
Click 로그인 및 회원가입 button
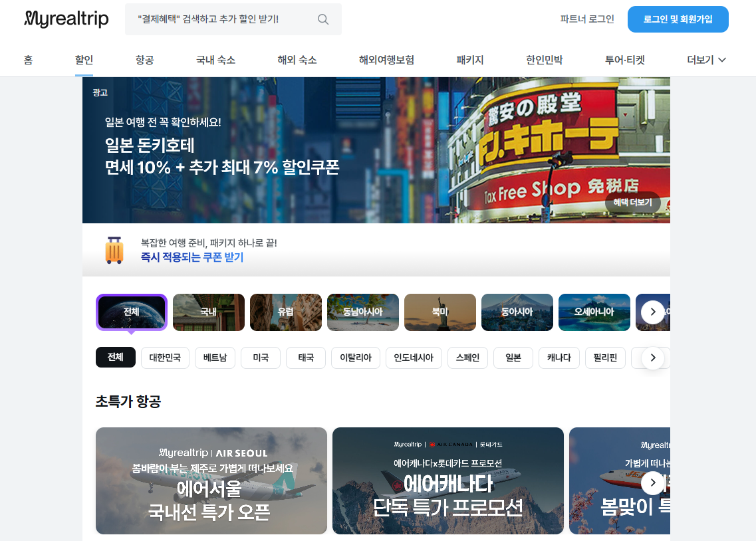coord(678,19)
